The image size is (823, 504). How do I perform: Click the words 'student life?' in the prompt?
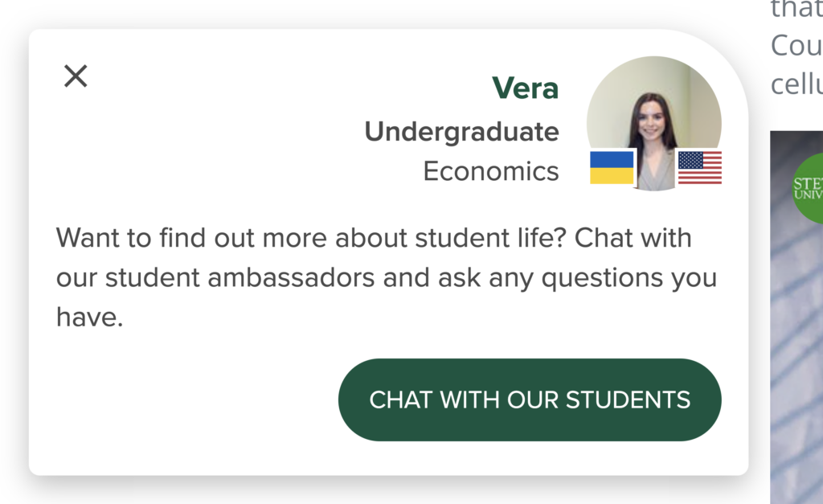pos(491,238)
